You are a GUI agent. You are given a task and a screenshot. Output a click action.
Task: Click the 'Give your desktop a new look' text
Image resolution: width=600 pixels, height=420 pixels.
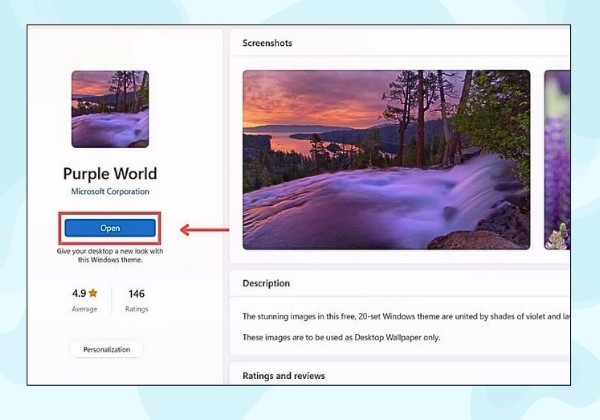tap(110, 256)
